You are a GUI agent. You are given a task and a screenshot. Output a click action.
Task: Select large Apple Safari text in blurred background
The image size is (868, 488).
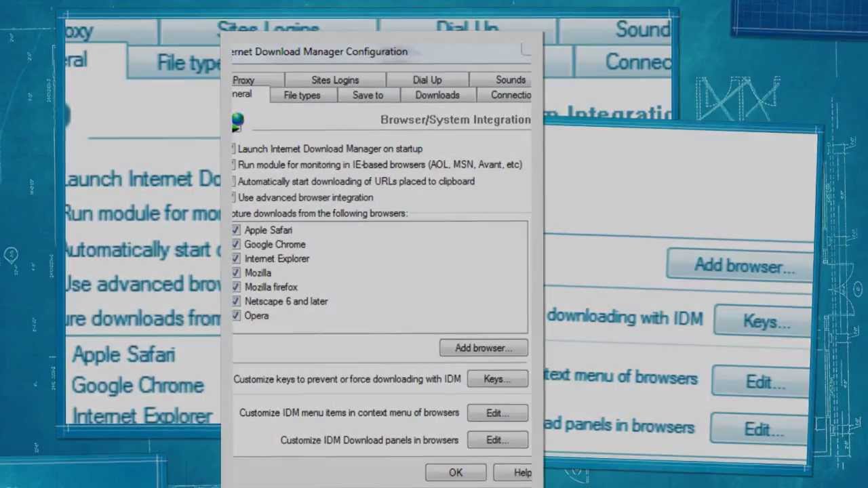click(123, 354)
